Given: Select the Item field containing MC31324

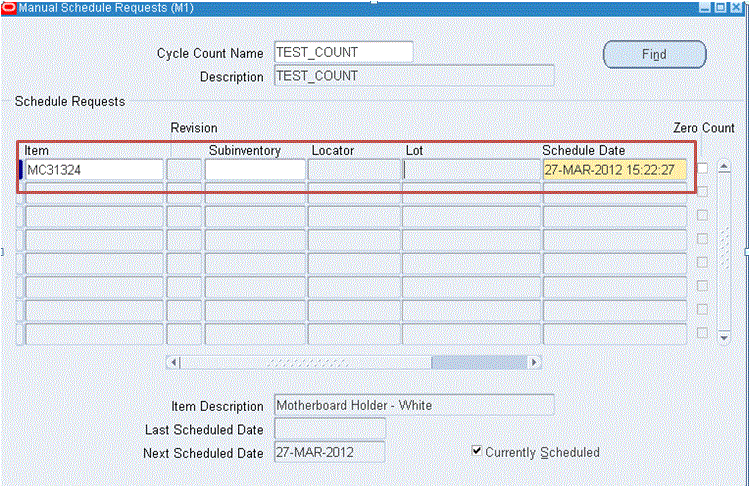Looking at the screenshot, I should pyautogui.click(x=94, y=170).
